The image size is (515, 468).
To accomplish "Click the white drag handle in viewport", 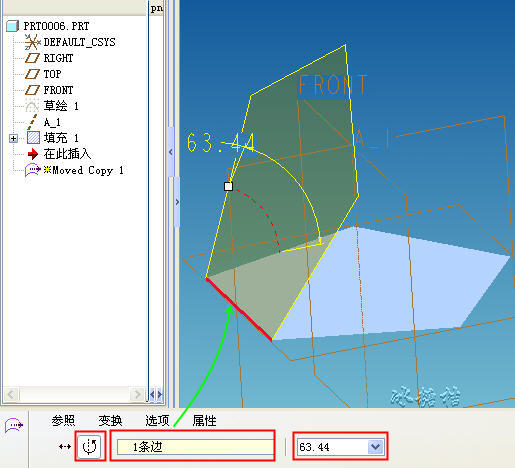I will (229, 186).
